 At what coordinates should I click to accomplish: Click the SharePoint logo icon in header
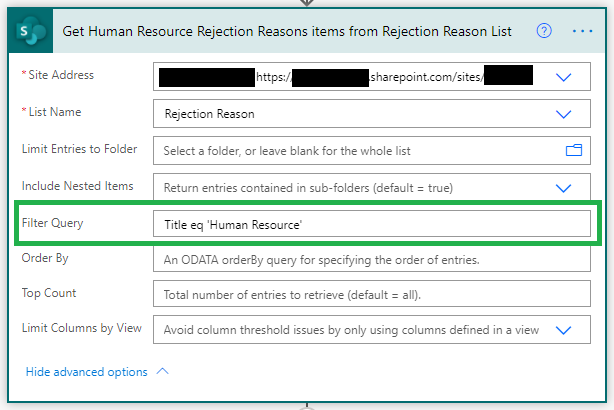(31, 31)
